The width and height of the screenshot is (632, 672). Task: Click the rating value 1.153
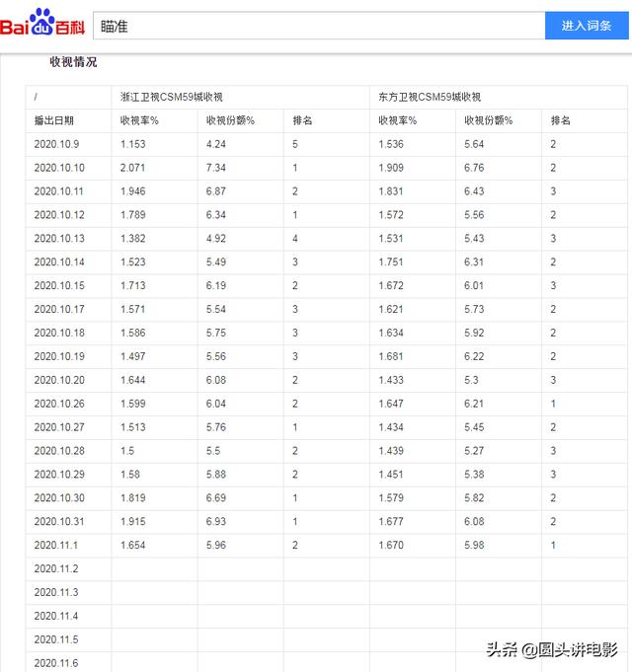pyautogui.click(x=133, y=144)
